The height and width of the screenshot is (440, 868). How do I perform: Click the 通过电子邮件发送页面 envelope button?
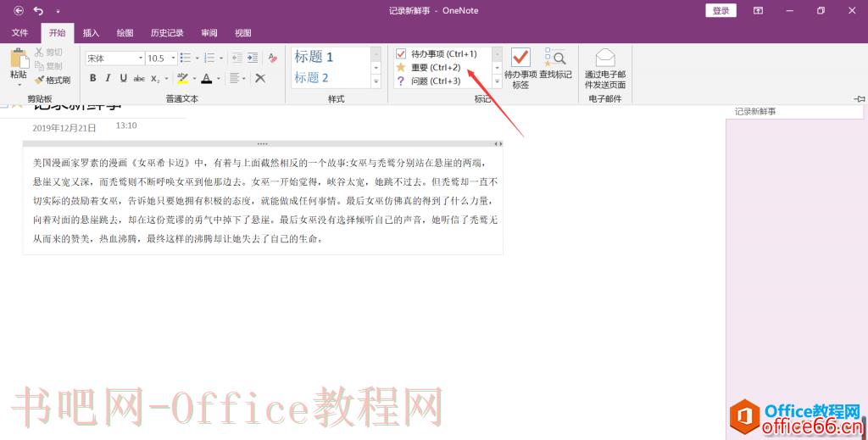coord(605,68)
